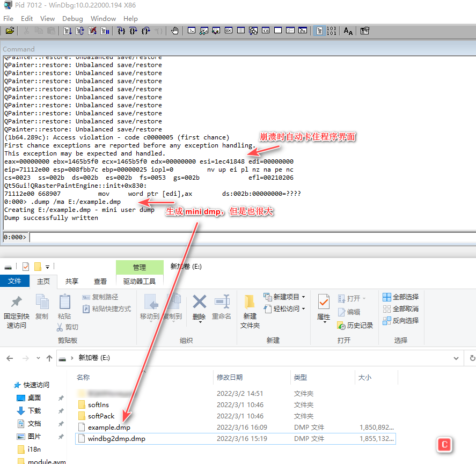Click the Step Over toolbar icon

click(x=134, y=31)
